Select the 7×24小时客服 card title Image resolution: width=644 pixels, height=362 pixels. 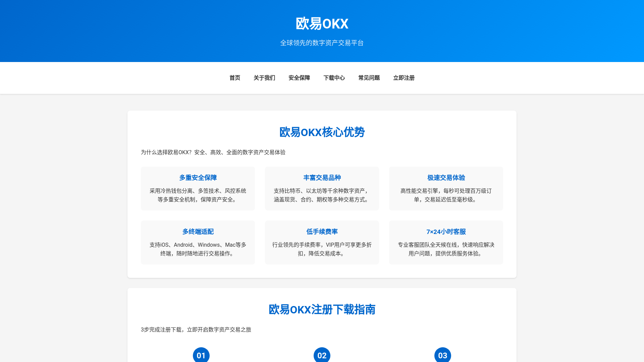click(x=446, y=232)
